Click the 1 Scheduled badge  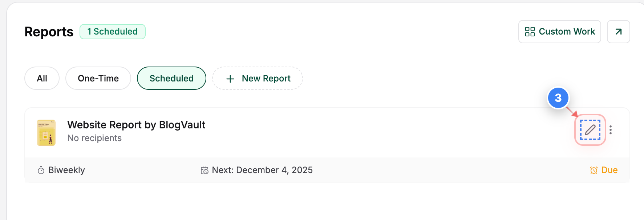point(113,32)
